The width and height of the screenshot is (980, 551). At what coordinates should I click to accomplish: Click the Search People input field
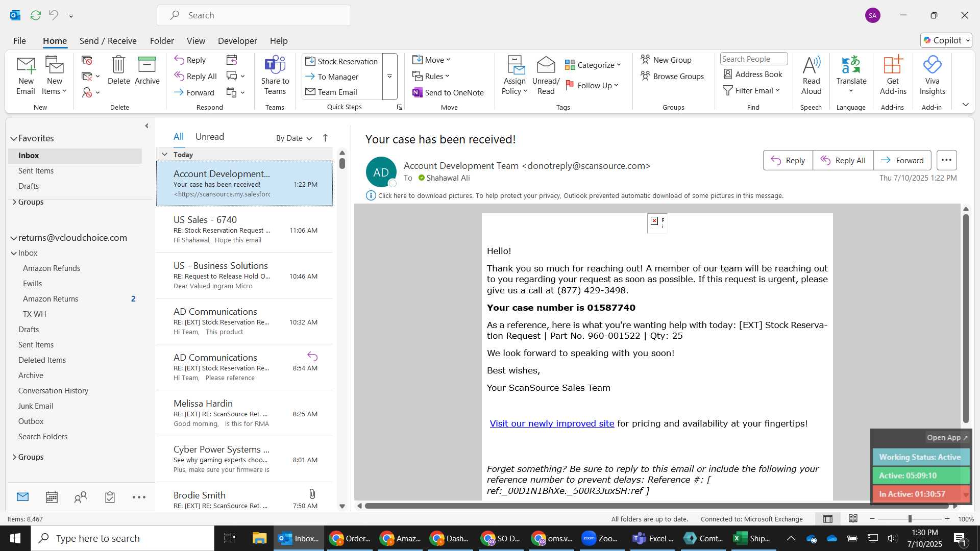click(x=754, y=59)
